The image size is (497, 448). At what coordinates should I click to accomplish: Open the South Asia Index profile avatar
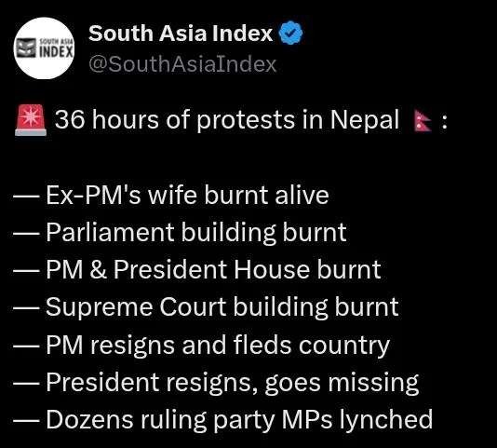[44, 48]
